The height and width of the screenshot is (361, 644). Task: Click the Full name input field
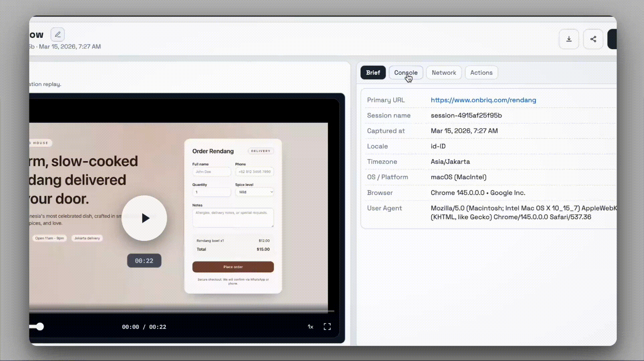(211, 171)
